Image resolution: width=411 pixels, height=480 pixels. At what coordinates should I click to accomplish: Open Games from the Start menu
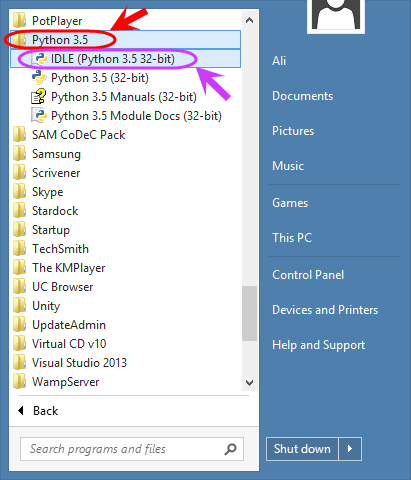(x=290, y=203)
